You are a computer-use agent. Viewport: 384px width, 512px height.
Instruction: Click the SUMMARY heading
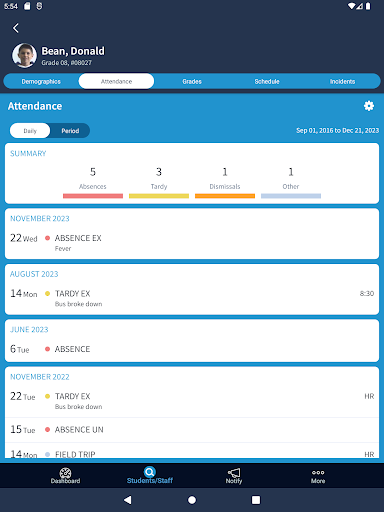pos(28,154)
